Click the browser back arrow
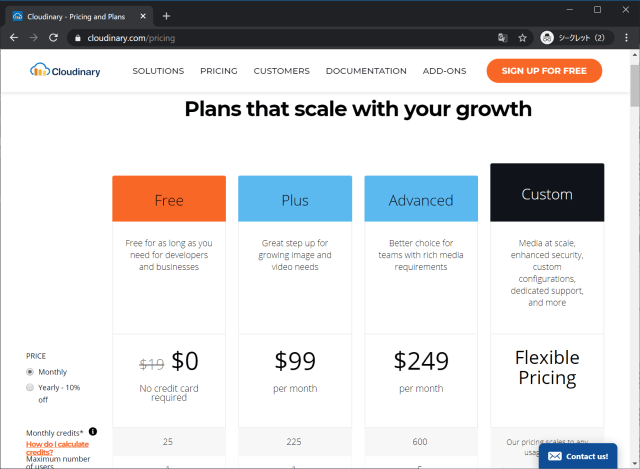The width and height of the screenshot is (640, 469). click(14, 38)
